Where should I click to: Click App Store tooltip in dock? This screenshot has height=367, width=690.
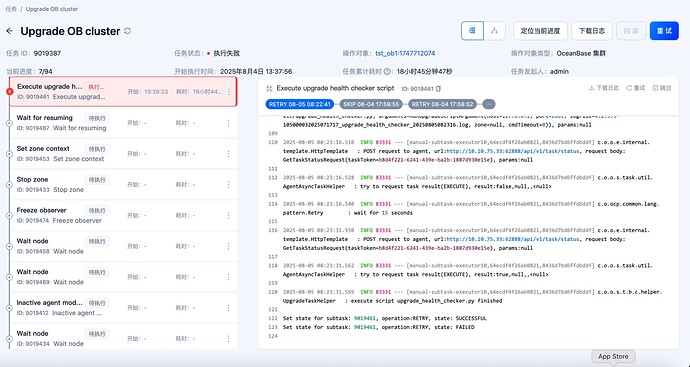point(613,356)
